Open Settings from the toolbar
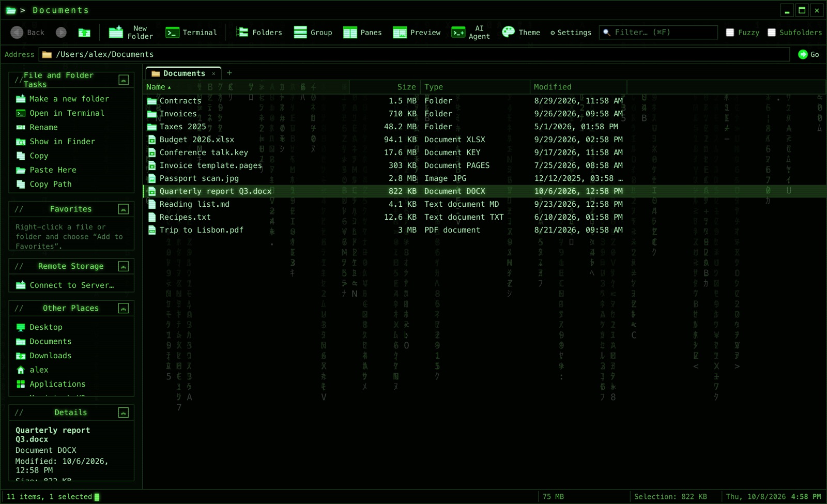This screenshot has height=504, width=827. (x=571, y=33)
